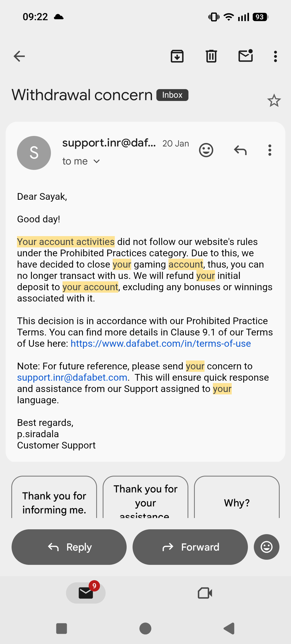Screen dimensions: 291x644
Task: Open the top toolbar overflow menu
Action: tap(275, 56)
